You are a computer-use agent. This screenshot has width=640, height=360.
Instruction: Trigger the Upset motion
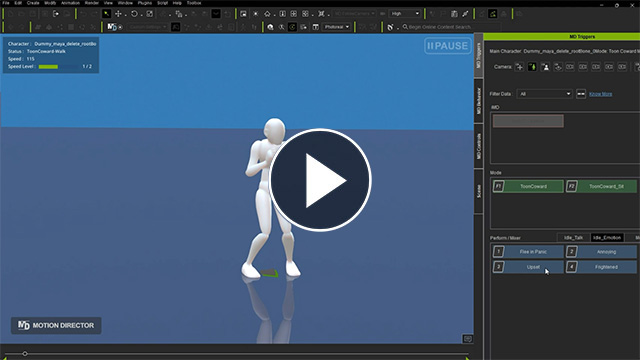click(x=528, y=267)
